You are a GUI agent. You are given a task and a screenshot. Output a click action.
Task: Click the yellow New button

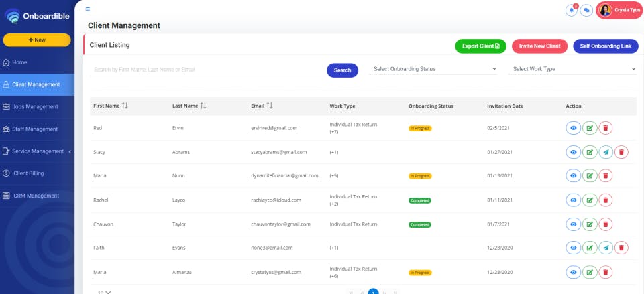point(37,40)
